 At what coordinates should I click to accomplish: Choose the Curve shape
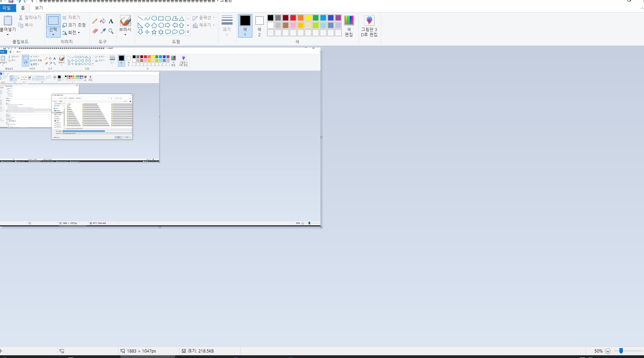point(147,18)
